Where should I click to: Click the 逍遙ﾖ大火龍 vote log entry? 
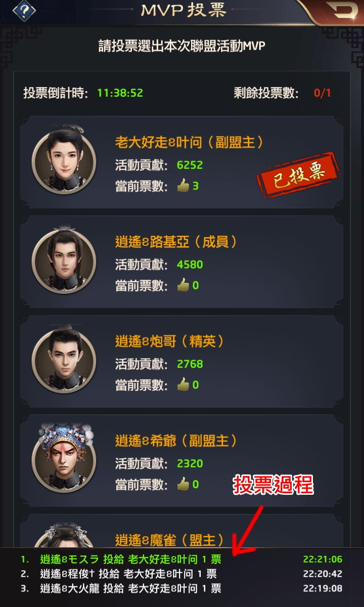pyautogui.click(x=182, y=588)
